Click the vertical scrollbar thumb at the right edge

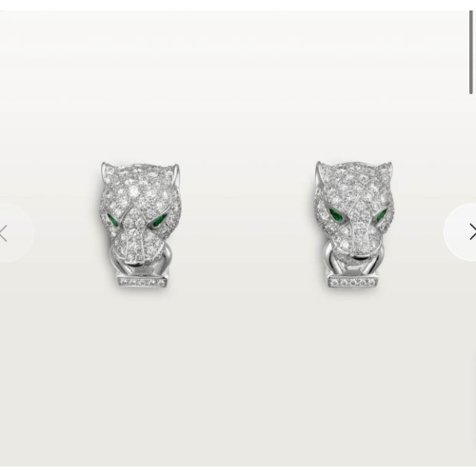(471, 52)
